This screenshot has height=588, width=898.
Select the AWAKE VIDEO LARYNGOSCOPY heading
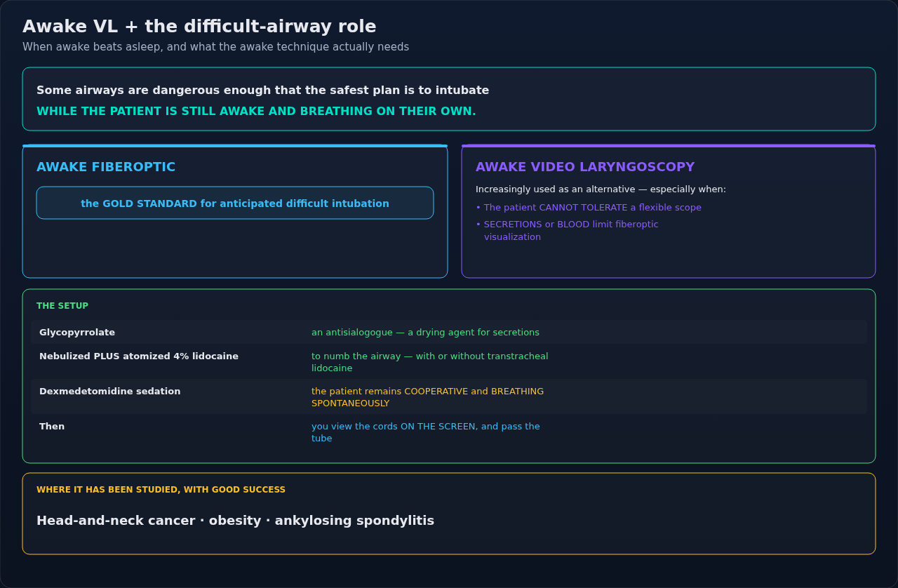(585, 167)
